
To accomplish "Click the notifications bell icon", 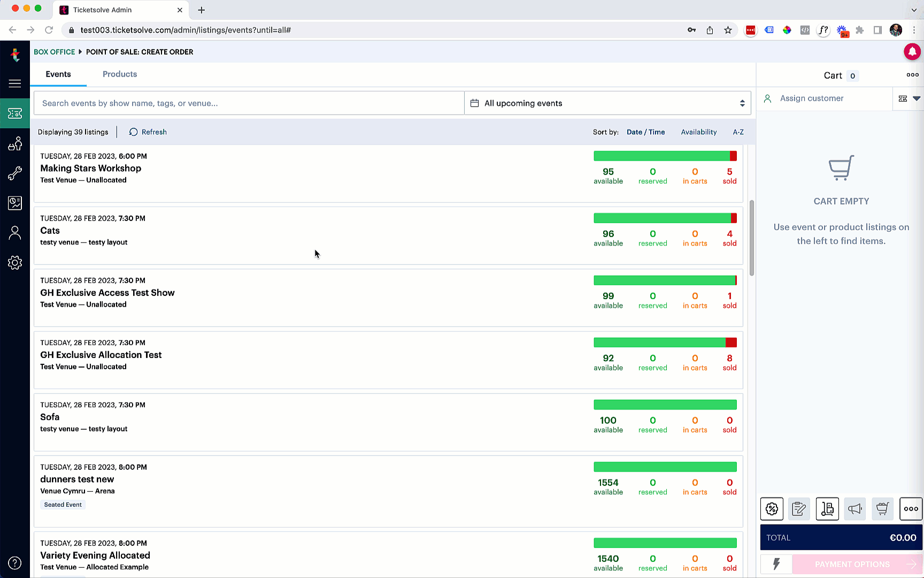I will click(912, 52).
